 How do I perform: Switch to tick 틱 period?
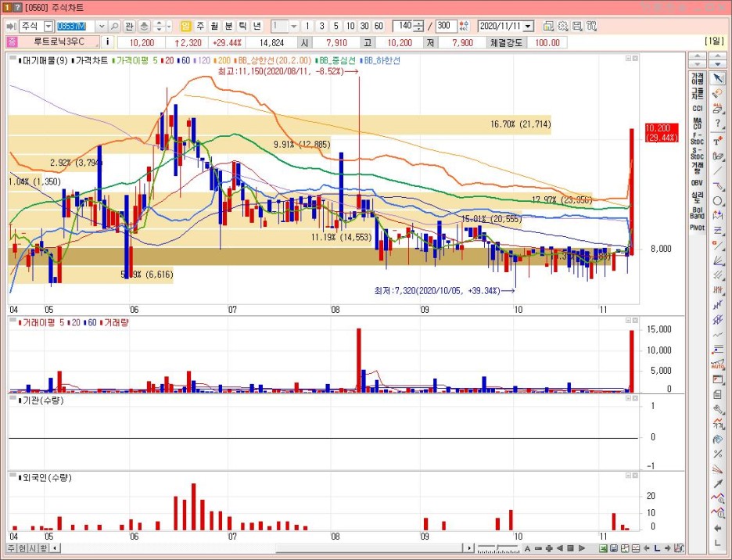(242, 26)
